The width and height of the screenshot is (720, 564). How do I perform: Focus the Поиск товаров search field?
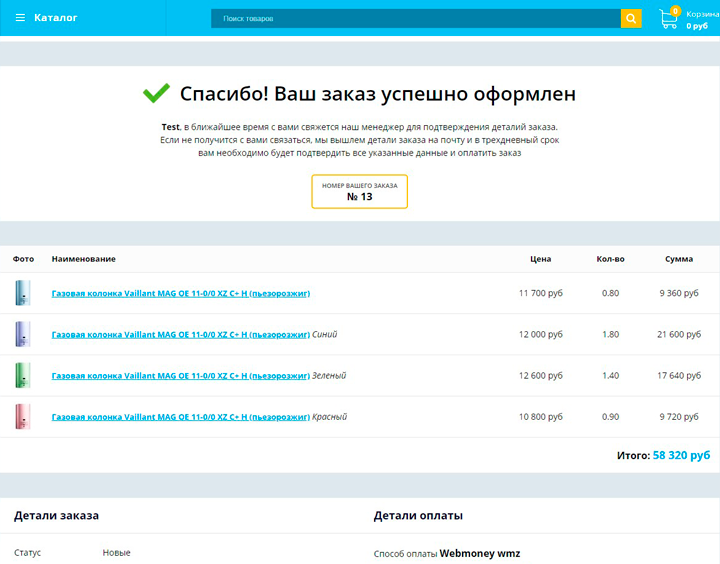pos(415,18)
